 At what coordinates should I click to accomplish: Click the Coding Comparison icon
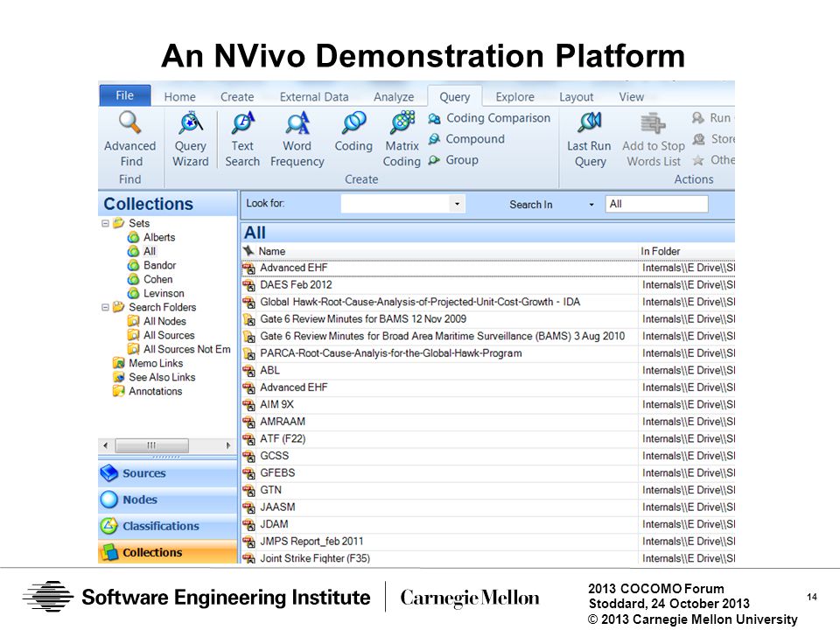click(x=435, y=118)
